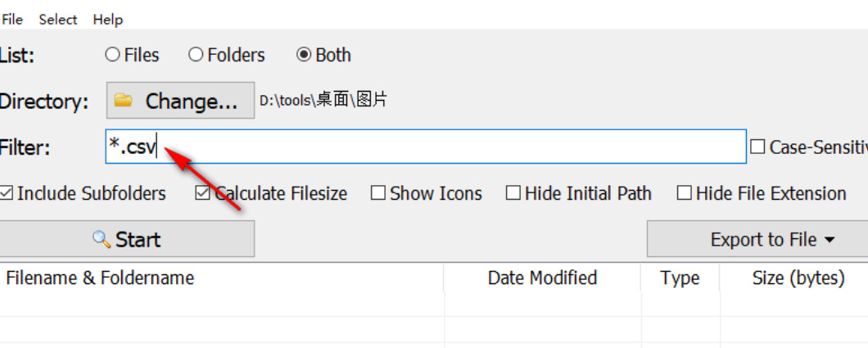
Task: Uncheck Calculate Filesize option
Action: [x=202, y=194]
